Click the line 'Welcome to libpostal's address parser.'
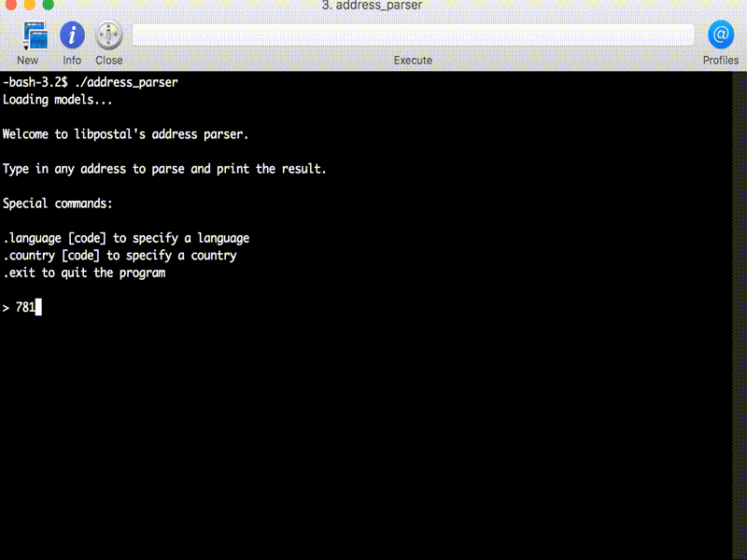 point(125,134)
